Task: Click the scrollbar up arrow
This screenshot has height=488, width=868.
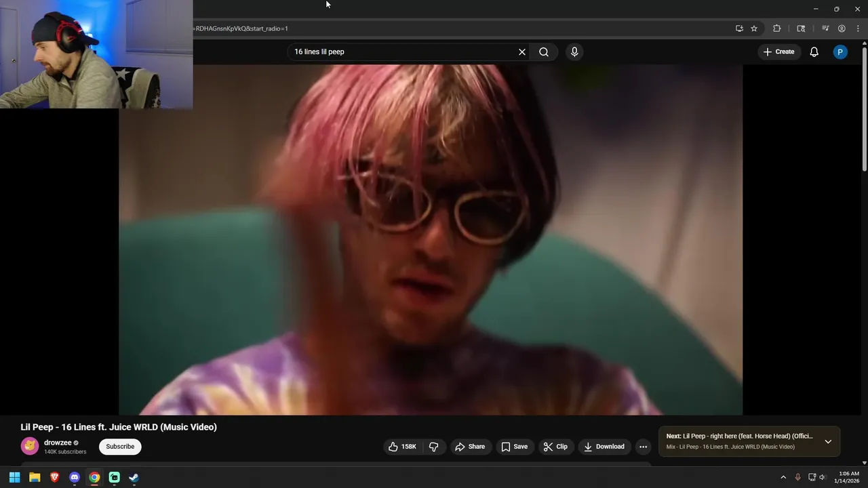Action: tap(864, 43)
